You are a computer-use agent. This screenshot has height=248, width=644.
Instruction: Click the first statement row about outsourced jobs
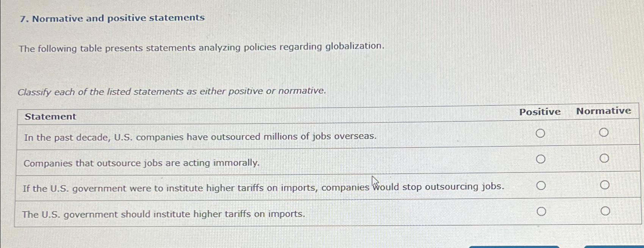point(200,137)
